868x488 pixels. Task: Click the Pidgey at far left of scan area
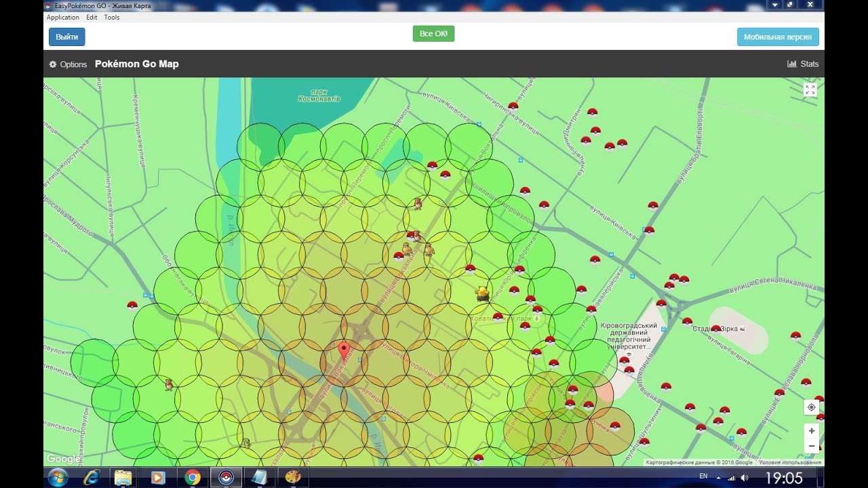[x=169, y=384]
